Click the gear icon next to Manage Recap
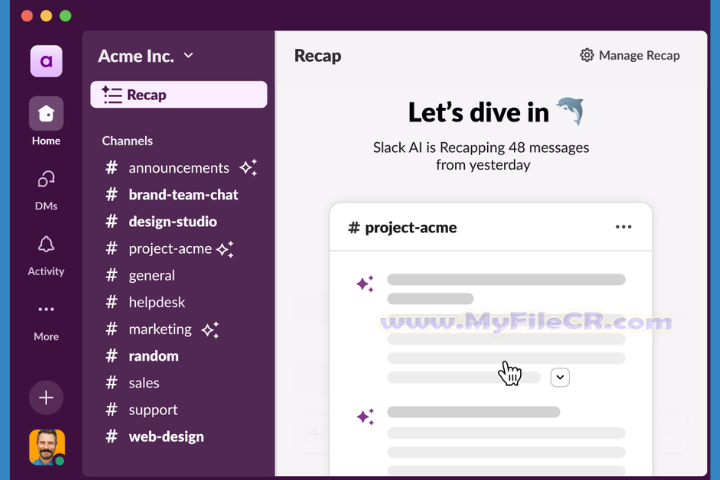Image resolution: width=720 pixels, height=480 pixels. pyautogui.click(x=586, y=55)
